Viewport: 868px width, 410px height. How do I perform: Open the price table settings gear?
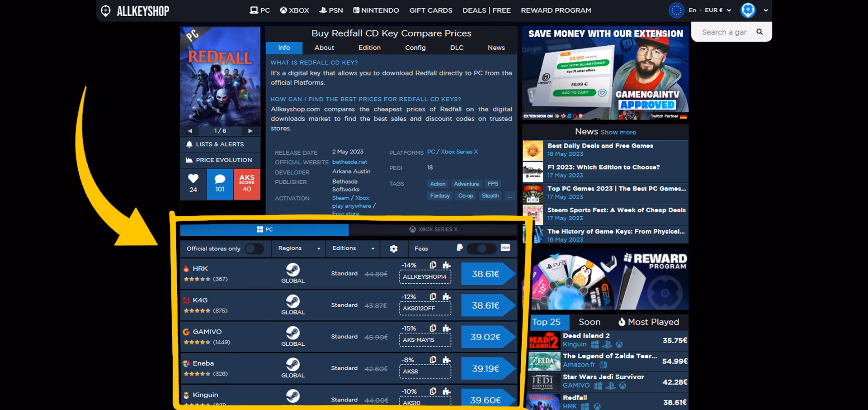394,248
